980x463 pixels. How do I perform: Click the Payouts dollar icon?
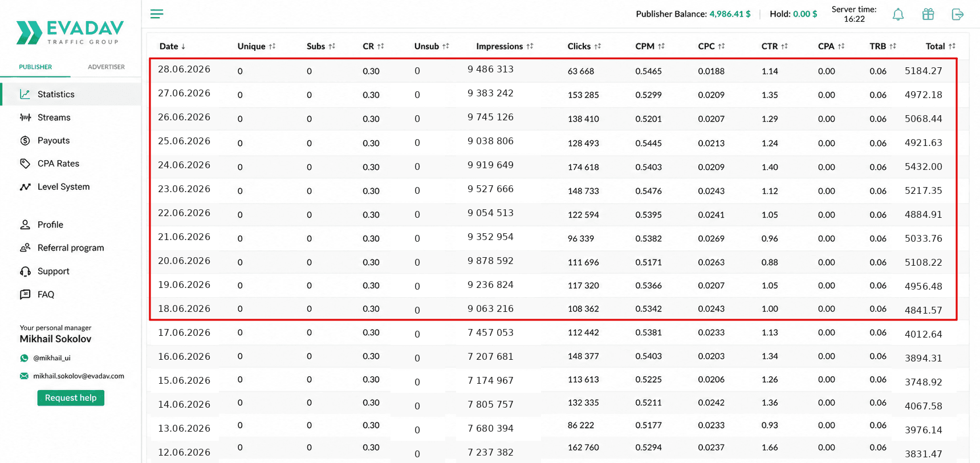(25, 140)
